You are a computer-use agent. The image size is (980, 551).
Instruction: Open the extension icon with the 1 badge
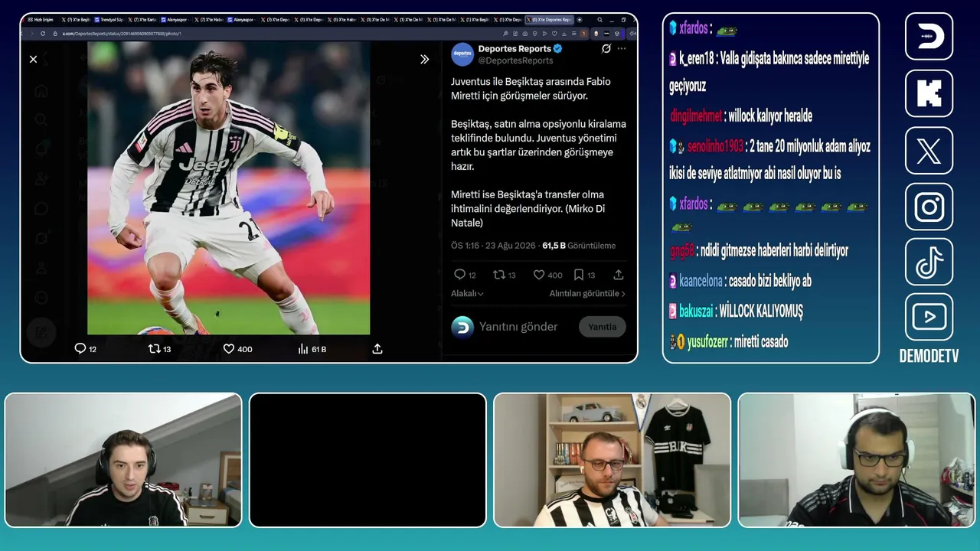584,34
